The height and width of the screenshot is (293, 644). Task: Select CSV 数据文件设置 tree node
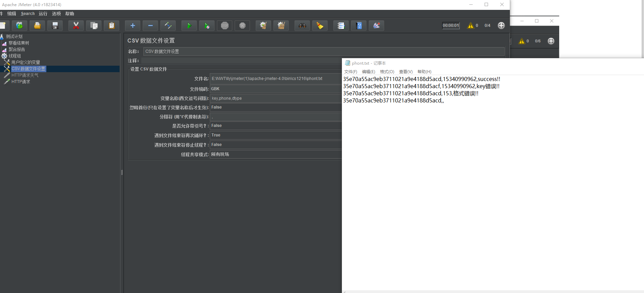[x=28, y=69]
